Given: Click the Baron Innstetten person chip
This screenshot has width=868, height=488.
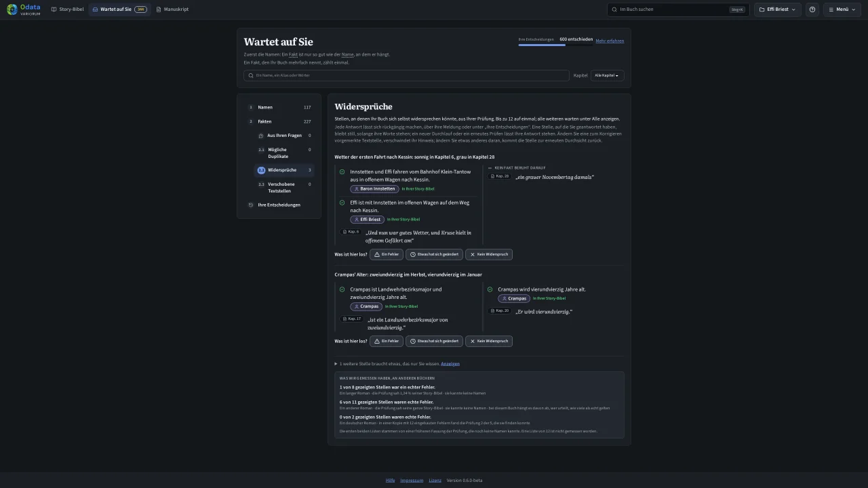Looking at the screenshot, I should pyautogui.click(x=374, y=189).
